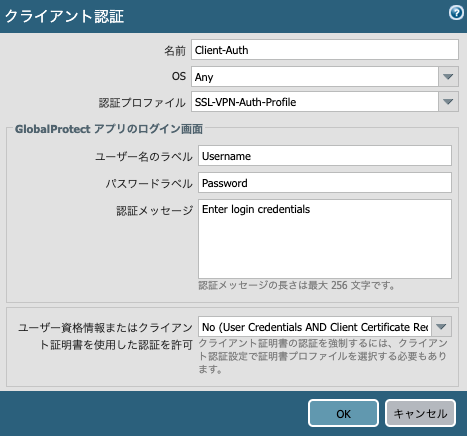The image size is (467, 436).
Task: Click the クライアント証明書 hint text below the dropdown
Action: coord(323,356)
